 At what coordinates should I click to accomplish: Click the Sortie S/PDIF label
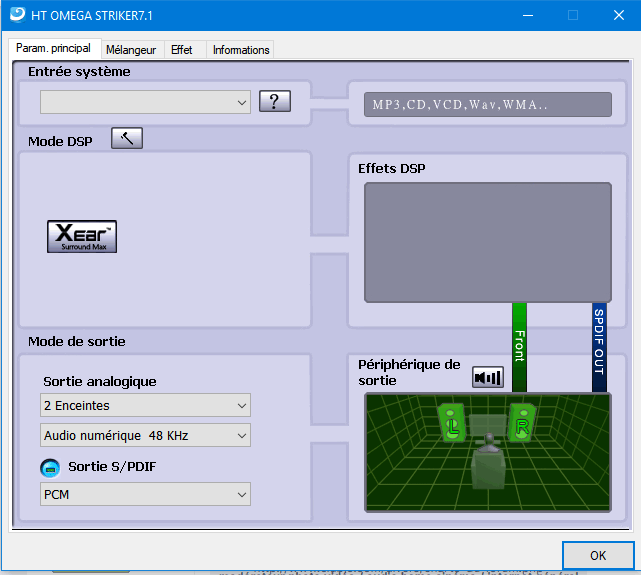point(112,467)
